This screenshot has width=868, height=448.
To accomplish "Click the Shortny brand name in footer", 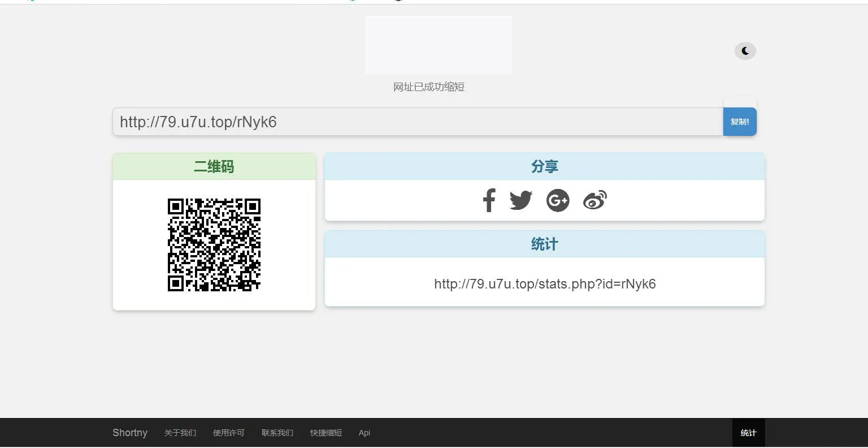I will coord(129,432).
